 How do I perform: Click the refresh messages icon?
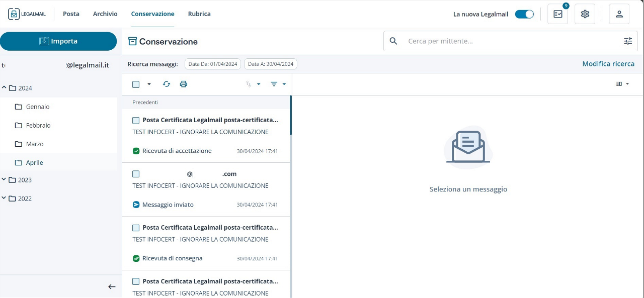167,84
